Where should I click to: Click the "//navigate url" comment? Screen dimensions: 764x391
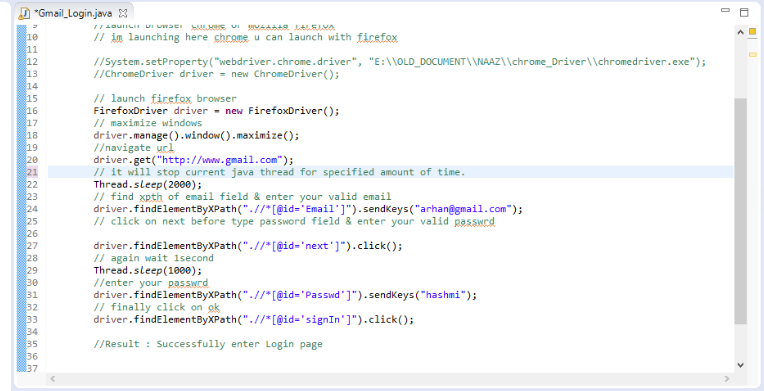click(x=134, y=147)
